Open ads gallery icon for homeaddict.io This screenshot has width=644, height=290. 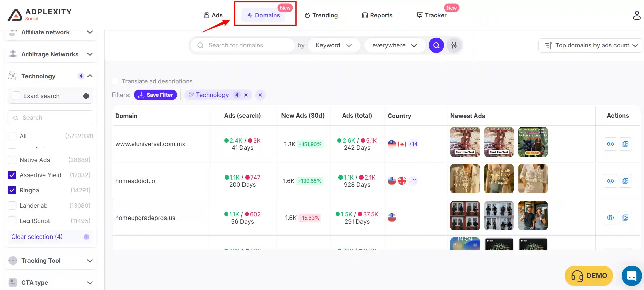[x=625, y=181]
